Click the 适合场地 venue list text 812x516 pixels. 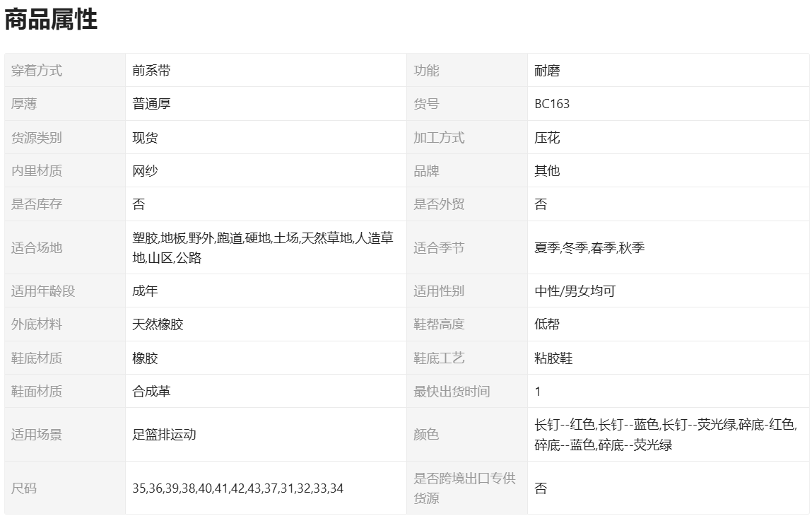pyautogui.click(x=262, y=248)
